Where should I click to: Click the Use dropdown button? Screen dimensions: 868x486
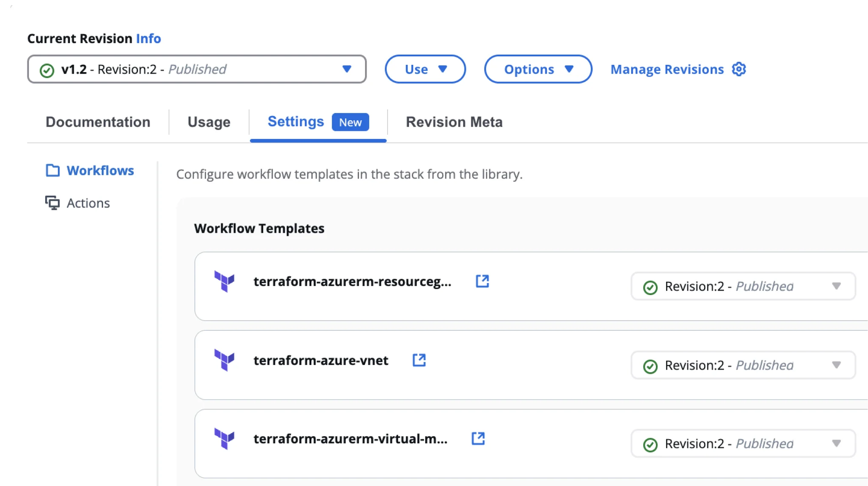point(425,69)
